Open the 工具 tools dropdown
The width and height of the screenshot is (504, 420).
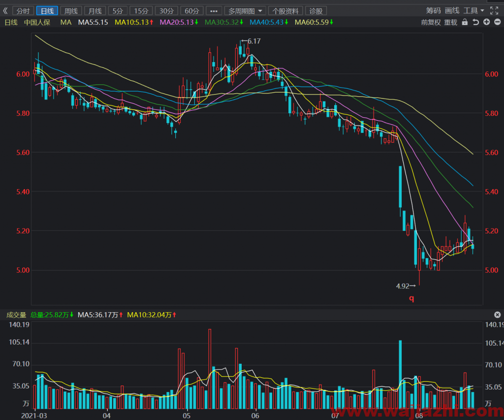[473, 11]
